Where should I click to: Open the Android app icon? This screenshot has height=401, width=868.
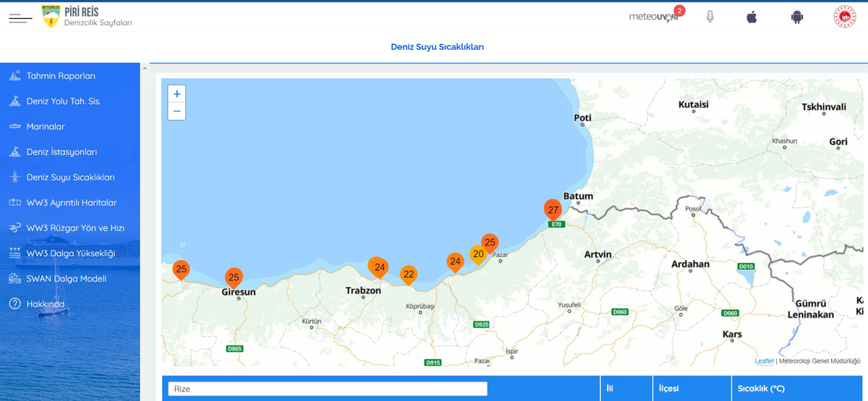click(x=796, y=17)
